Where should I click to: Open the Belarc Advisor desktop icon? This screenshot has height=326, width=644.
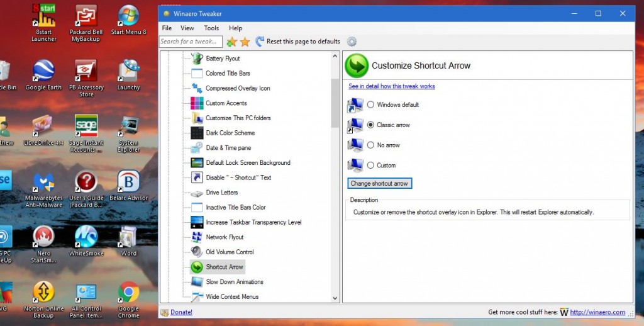(x=128, y=186)
